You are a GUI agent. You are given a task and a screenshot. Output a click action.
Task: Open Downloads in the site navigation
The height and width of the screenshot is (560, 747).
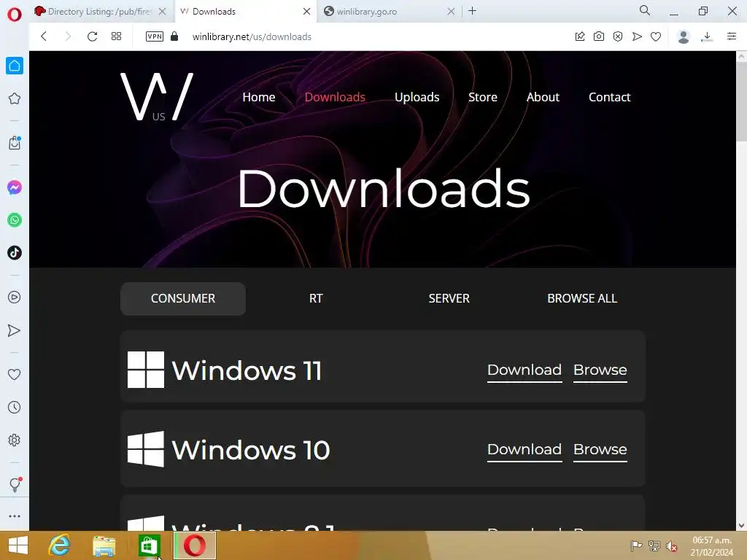click(x=335, y=97)
